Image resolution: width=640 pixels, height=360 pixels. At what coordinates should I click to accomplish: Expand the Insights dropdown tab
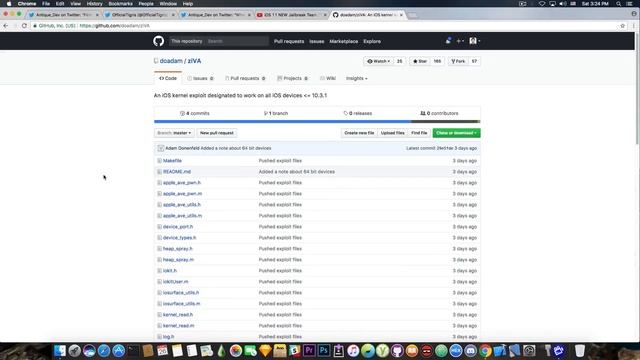click(356, 78)
